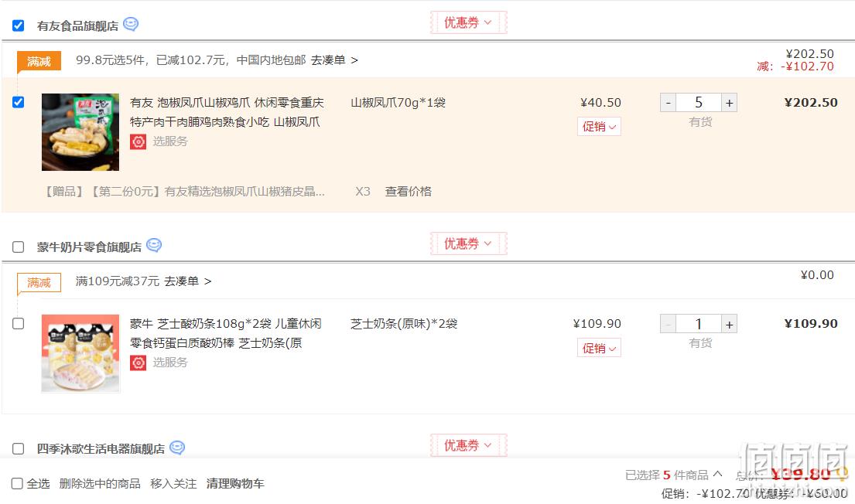
Task: Open 促销 dropdown under ¥40.50 price
Action: click(x=599, y=127)
